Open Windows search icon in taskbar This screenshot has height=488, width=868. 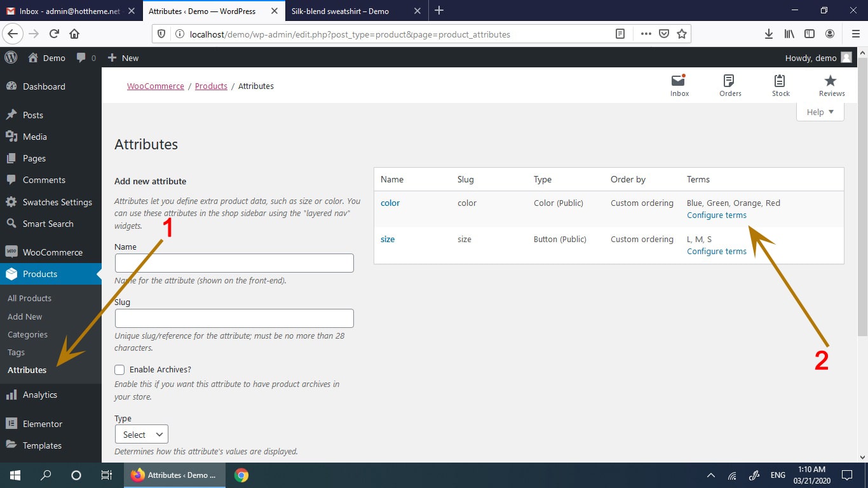[46, 475]
